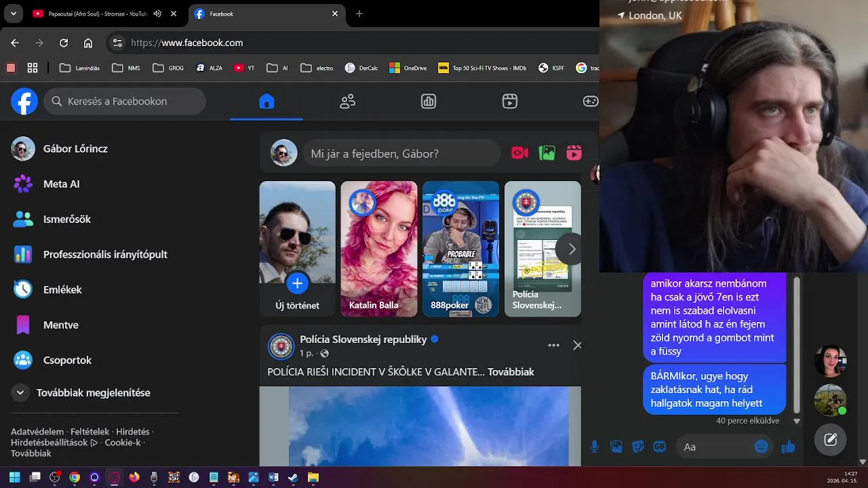This screenshot has height=488, width=868.
Task: Open a new browser tab with plus
Action: (x=359, y=14)
